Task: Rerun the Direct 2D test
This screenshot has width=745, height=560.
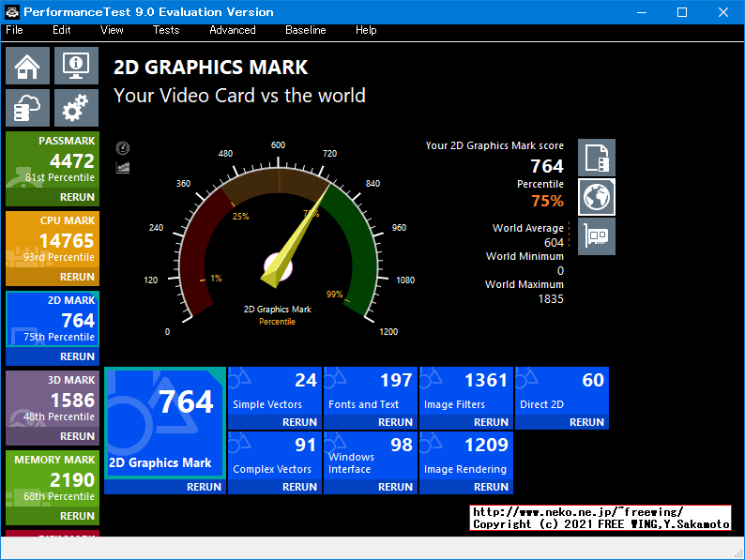Action: pyautogui.click(x=586, y=422)
